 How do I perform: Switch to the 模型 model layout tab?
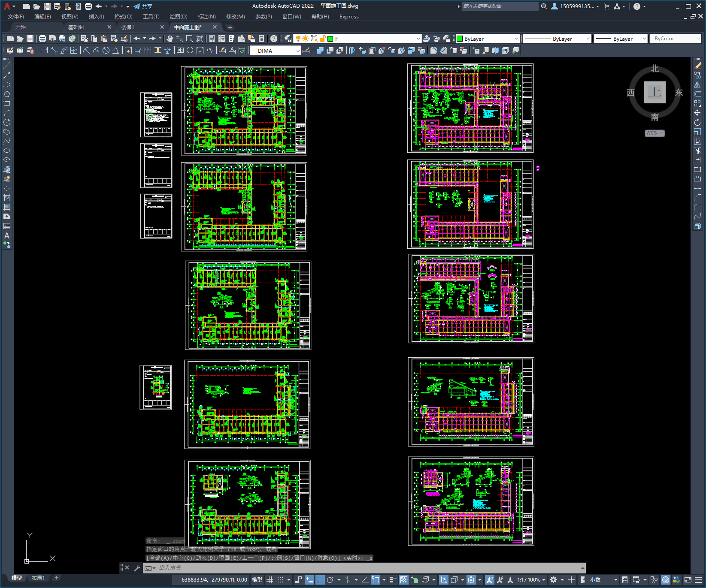coord(17,578)
